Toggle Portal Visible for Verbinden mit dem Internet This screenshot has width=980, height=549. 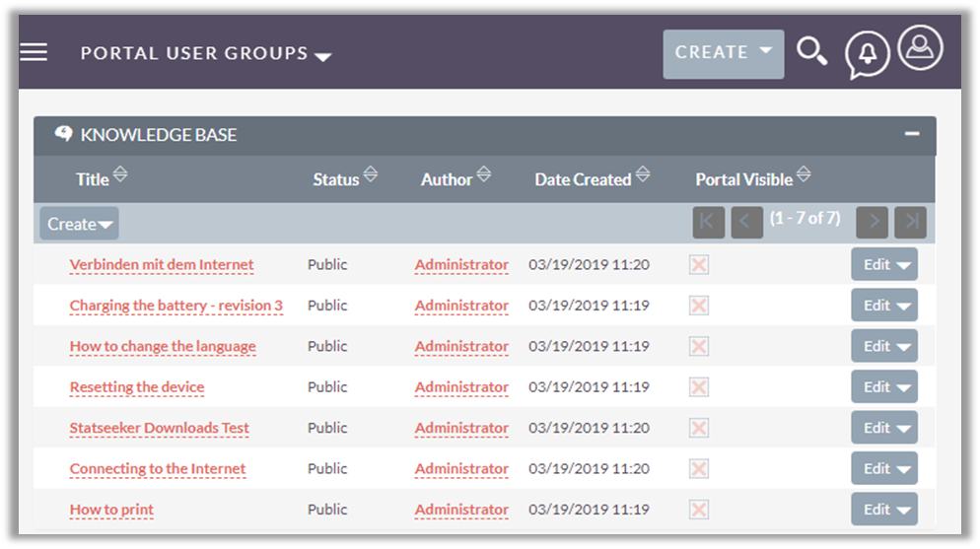[x=699, y=265]
